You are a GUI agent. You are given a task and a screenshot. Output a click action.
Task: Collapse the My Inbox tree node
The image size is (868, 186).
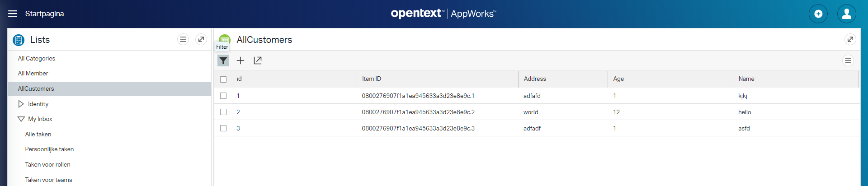click(x=21, y=119)
